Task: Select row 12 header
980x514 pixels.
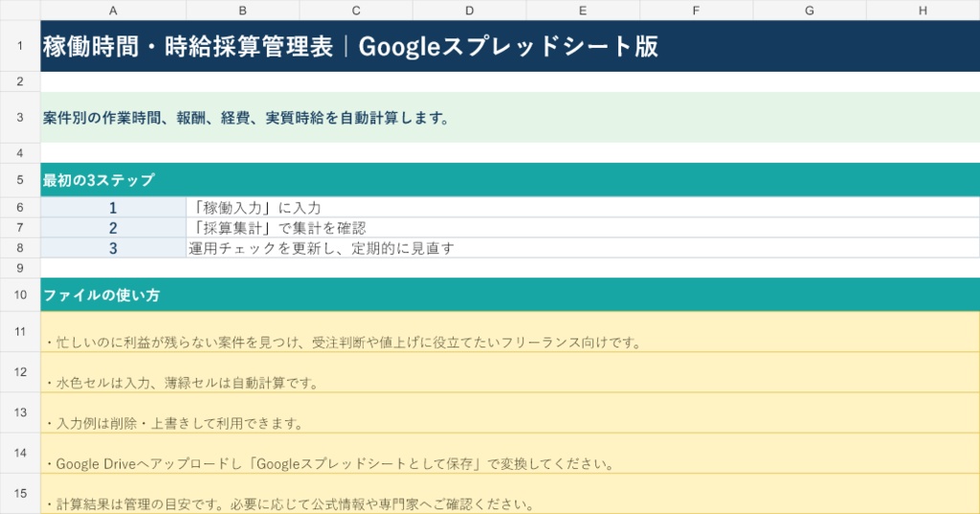Action: [20, 372]
